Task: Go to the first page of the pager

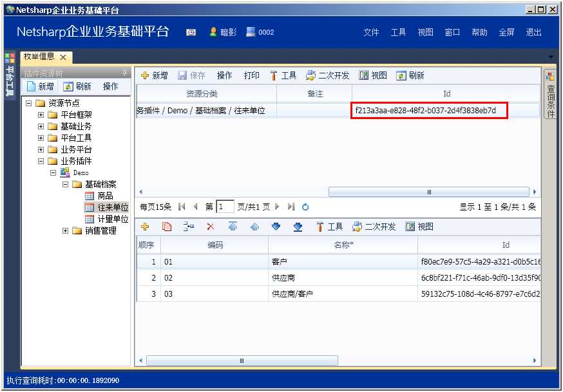Action: pyautogui.click(x=182, y=207)
